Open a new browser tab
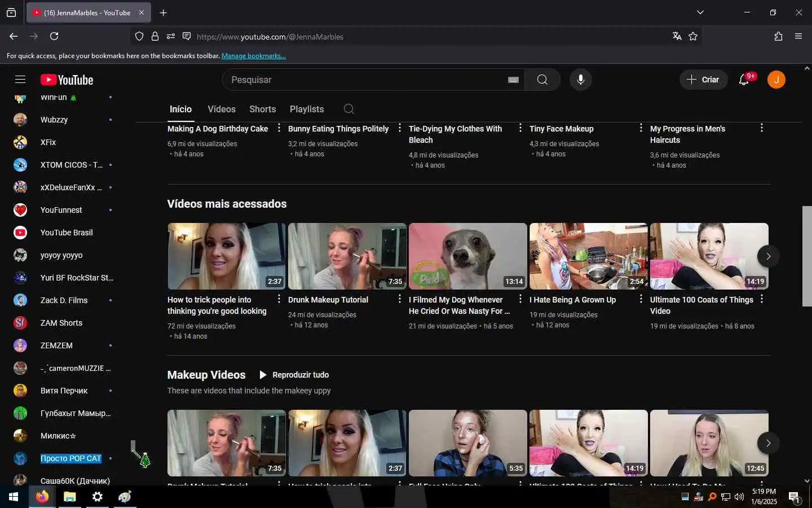 point(163,12)
